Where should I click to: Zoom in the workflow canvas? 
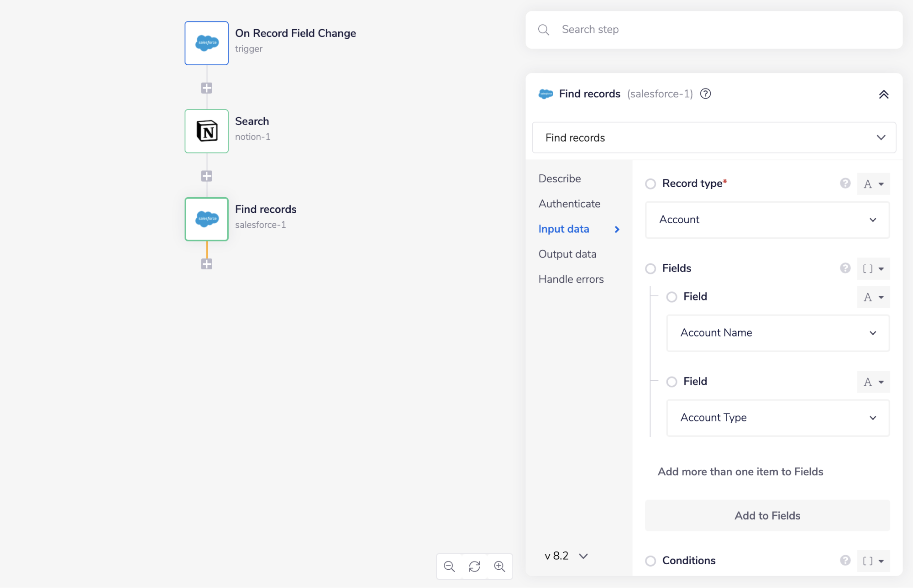coord(499,567)
